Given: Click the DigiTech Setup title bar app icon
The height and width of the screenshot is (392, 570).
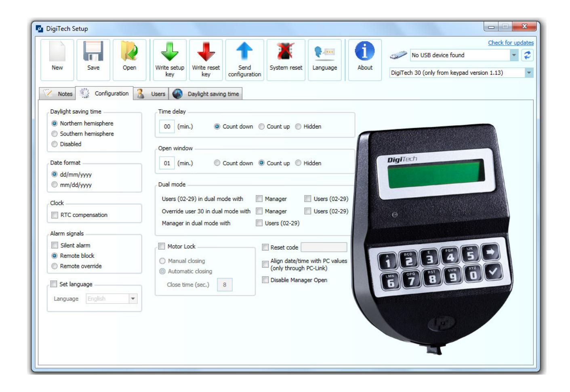Looking at the screenshot, I should (39, 29).
